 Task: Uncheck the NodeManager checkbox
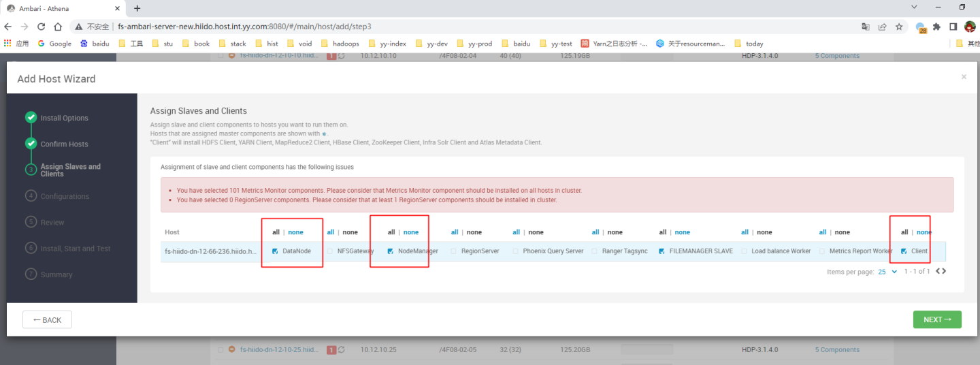pyautogui.click(x=391, y=251)
